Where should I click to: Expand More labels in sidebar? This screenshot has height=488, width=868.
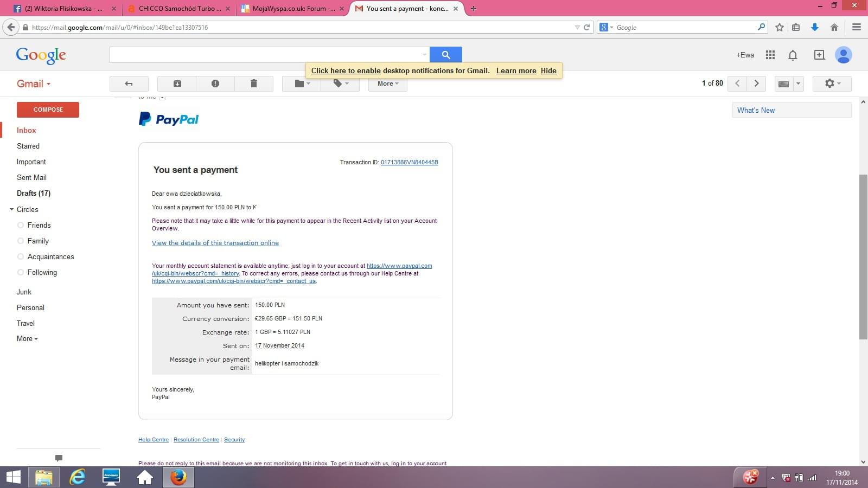pyautogui.click(x=27, y=338)
